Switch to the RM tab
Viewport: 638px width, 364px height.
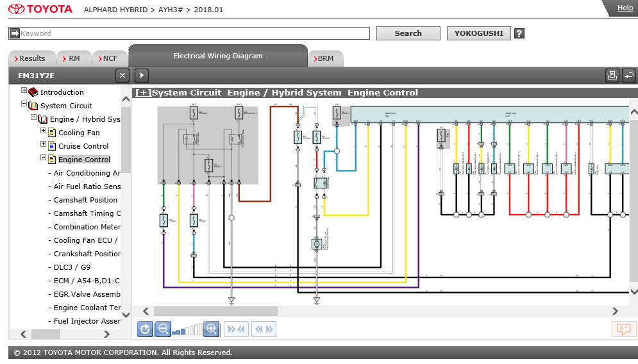[71, 58]
